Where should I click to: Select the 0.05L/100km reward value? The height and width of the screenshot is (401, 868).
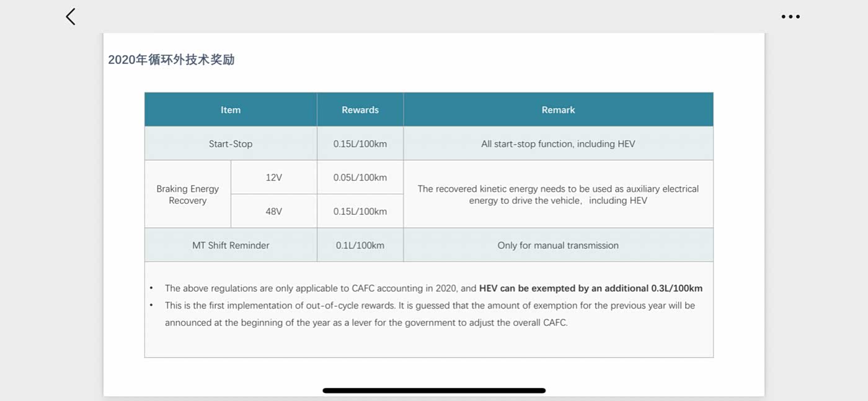point(360,178)
